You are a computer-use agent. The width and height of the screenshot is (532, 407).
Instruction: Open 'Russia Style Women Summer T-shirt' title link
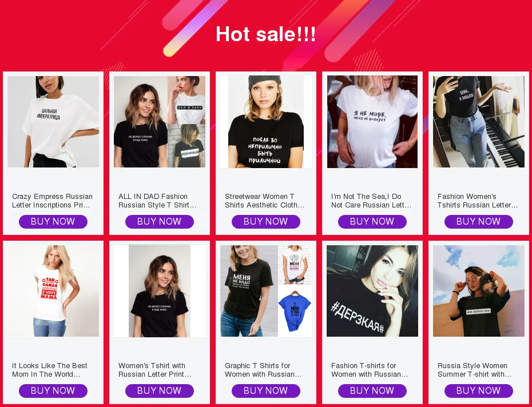[x=474, y=370]
